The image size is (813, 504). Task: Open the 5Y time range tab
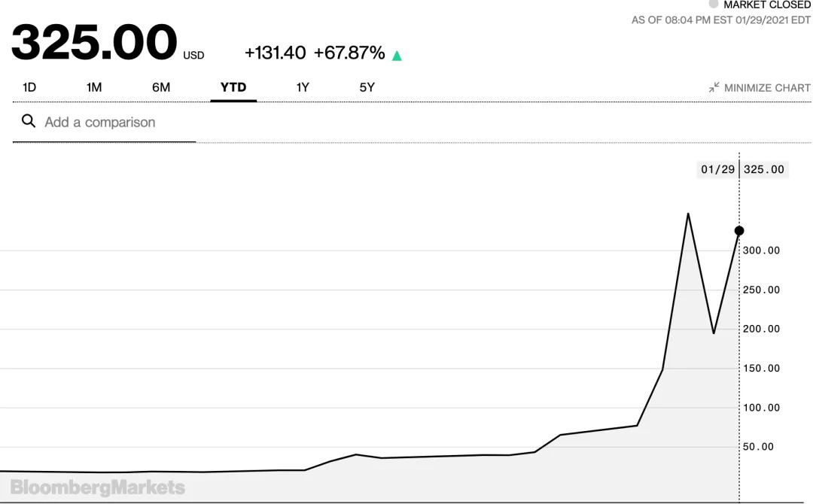tap(367, 87)
